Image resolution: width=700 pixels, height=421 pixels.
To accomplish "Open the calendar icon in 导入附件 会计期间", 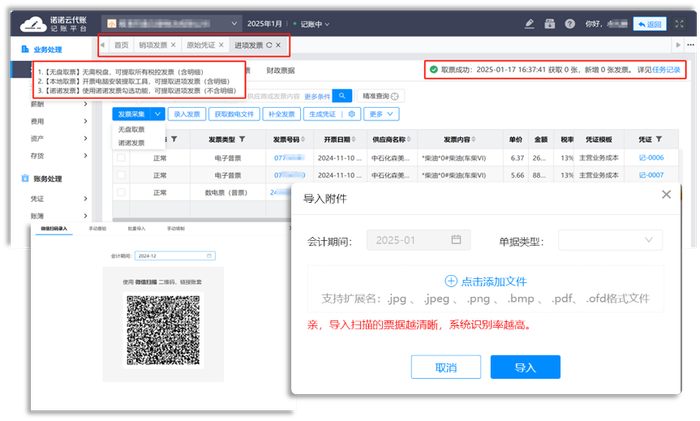I will click(456, 240).
